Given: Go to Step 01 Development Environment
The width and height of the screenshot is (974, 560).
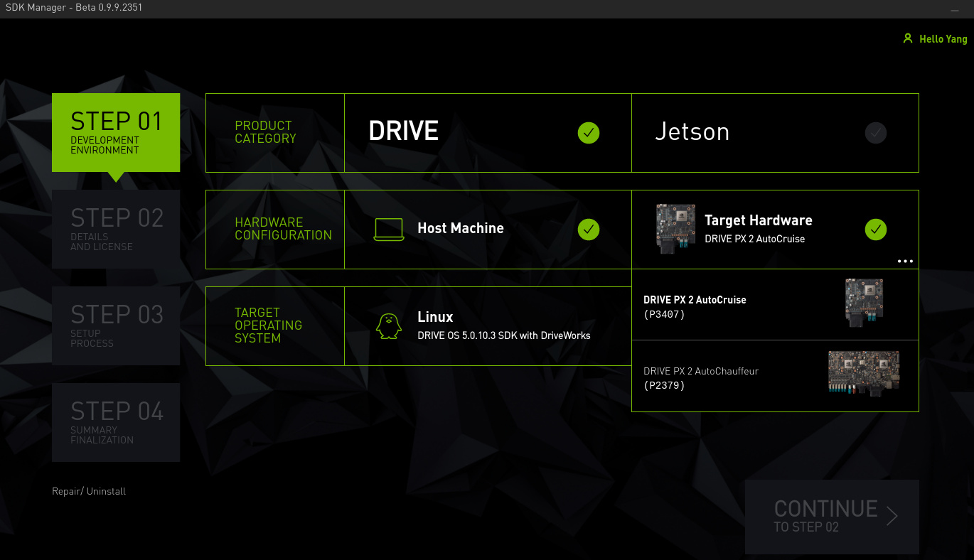Looking at the screenshot, I should pos(116,133).
